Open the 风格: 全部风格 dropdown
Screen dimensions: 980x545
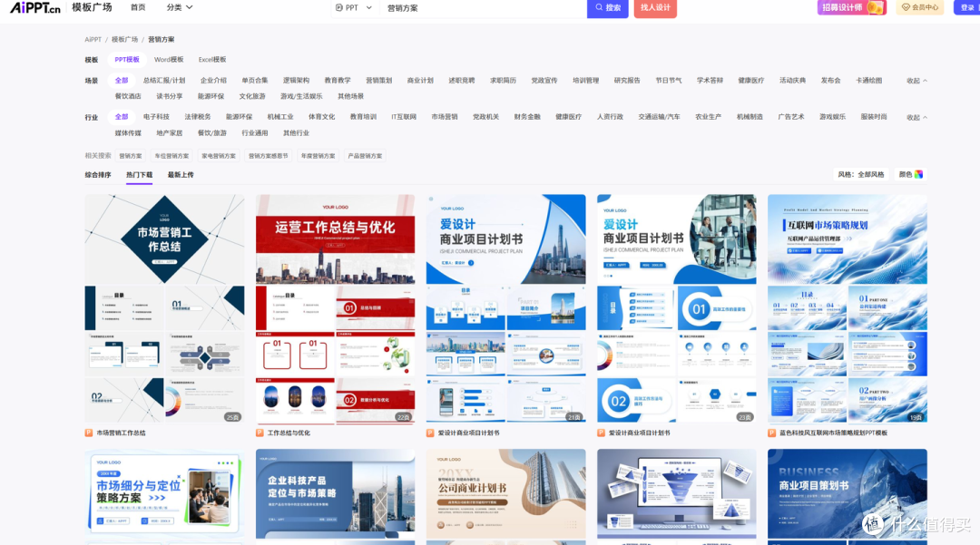pos(861,175)
